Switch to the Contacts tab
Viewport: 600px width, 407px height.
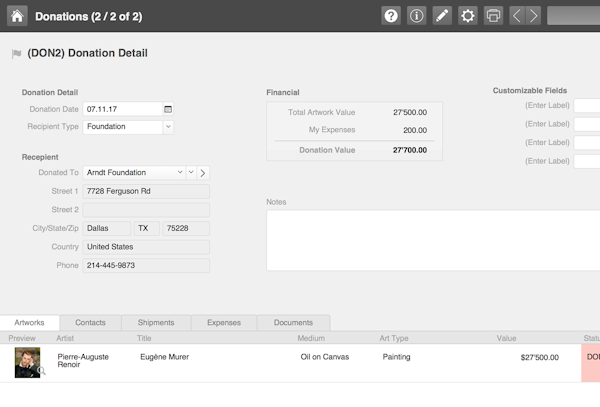pyautogui.click(x=90, y=323)
